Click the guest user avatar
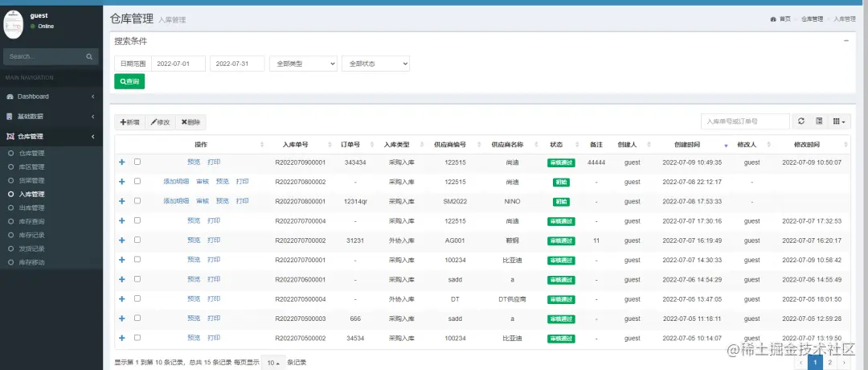 14,24
